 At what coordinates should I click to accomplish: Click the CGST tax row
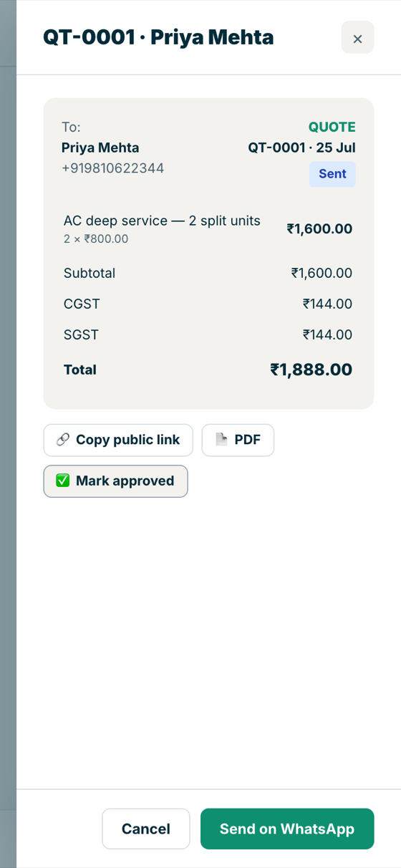208,304
